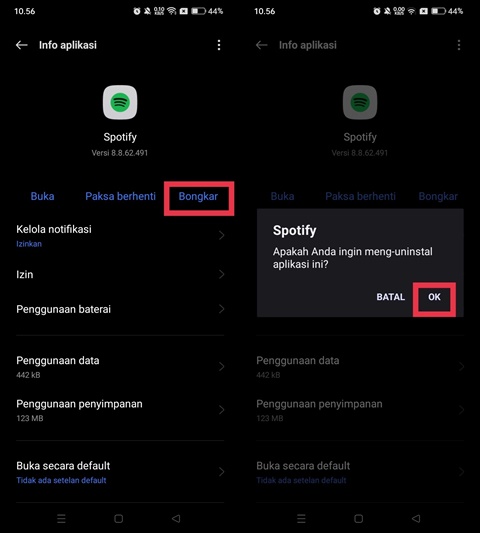Tap Tidak ada setelan default link
Screen dimensions: 480x533
pos(61,480)
